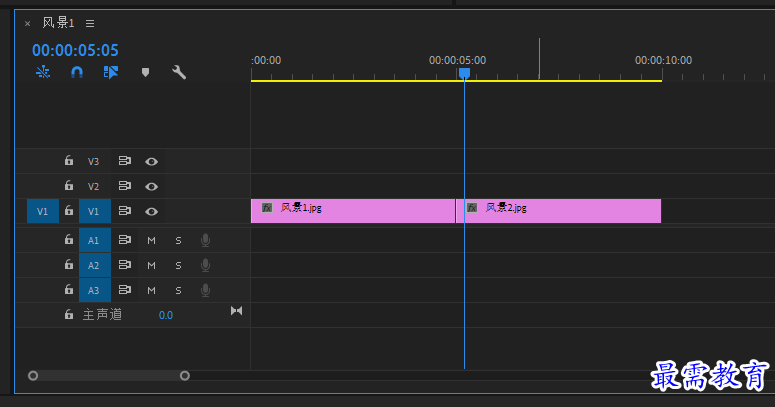Mute track A3
775x407 pixels.
[152, 291]
